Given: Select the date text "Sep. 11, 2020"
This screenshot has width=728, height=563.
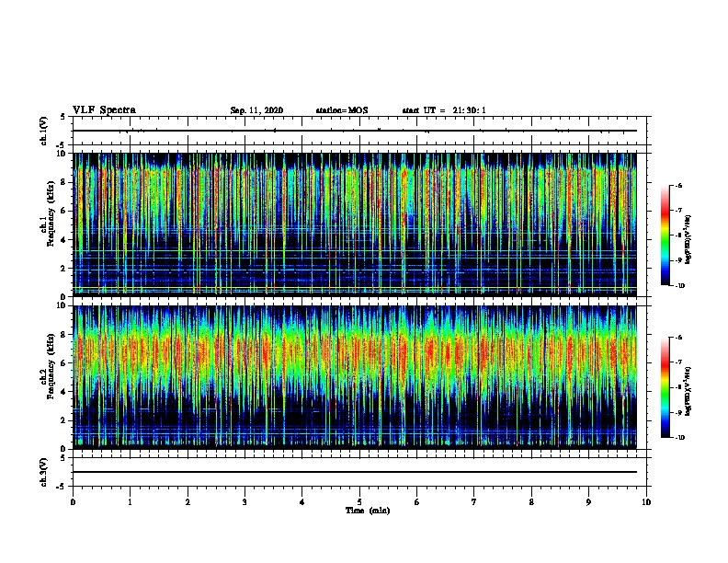Looking at the screenshot, I should click(256, 110).
